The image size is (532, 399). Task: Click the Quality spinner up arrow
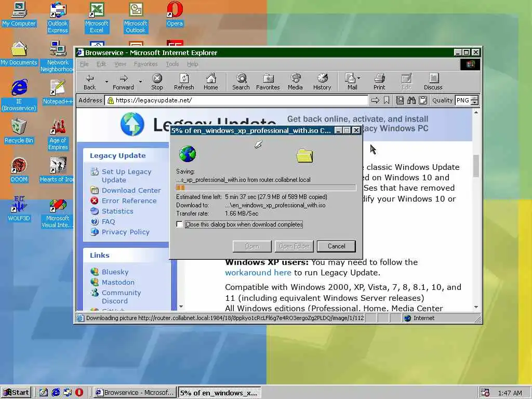coord(475,98)
